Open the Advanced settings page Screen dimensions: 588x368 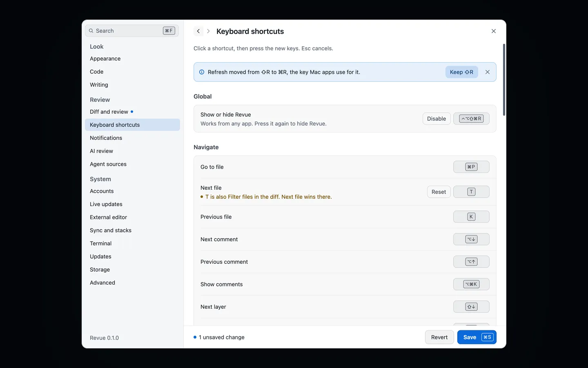click(x=132, y=283)
